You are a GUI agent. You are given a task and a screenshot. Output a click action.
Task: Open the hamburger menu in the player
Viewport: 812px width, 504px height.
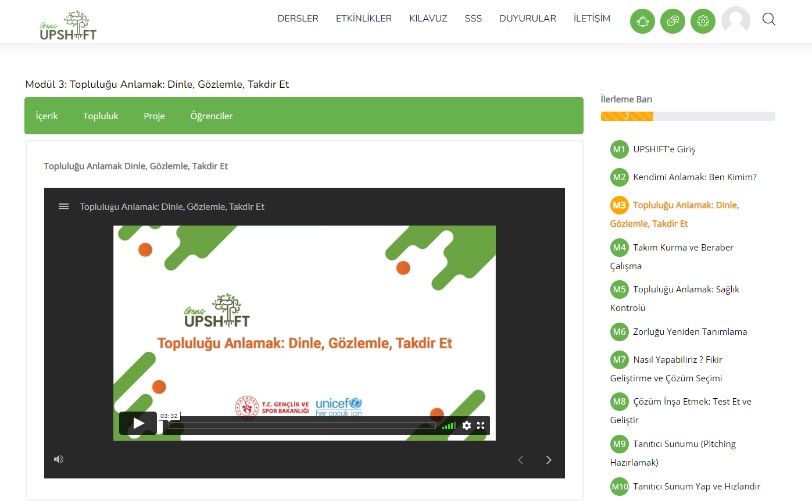click(x=64, y=206)
